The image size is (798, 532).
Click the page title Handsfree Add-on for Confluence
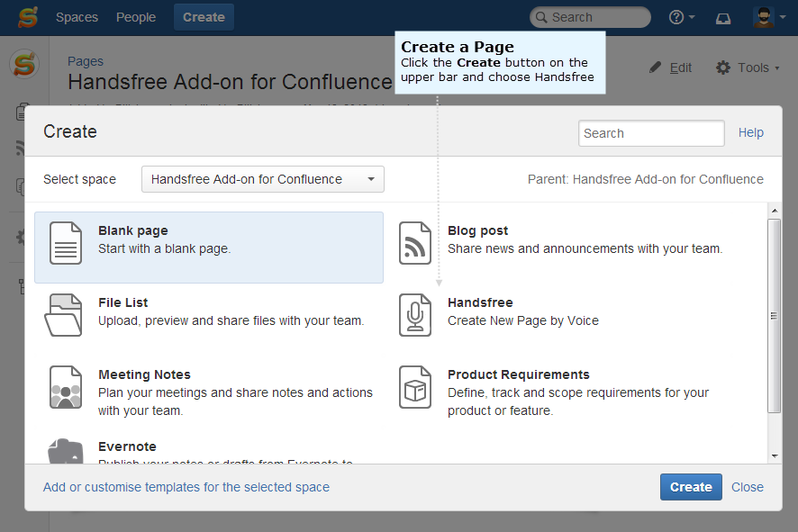[x=230, y=82]
